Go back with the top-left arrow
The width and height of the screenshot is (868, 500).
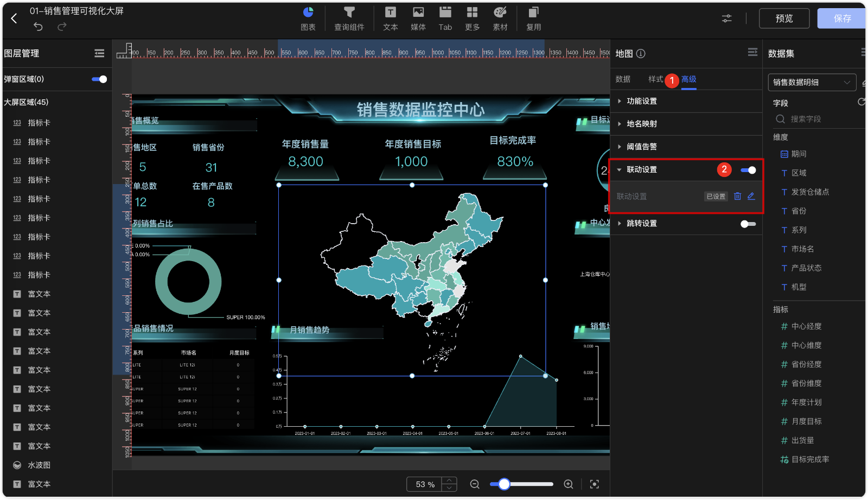pos(14,18)
